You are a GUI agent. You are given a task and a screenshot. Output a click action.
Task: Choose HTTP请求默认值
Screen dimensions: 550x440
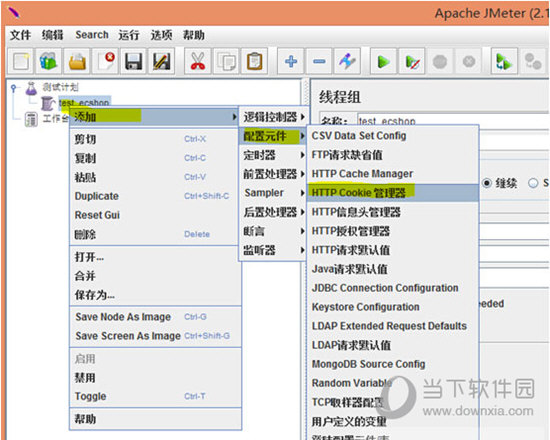point(393,250)
